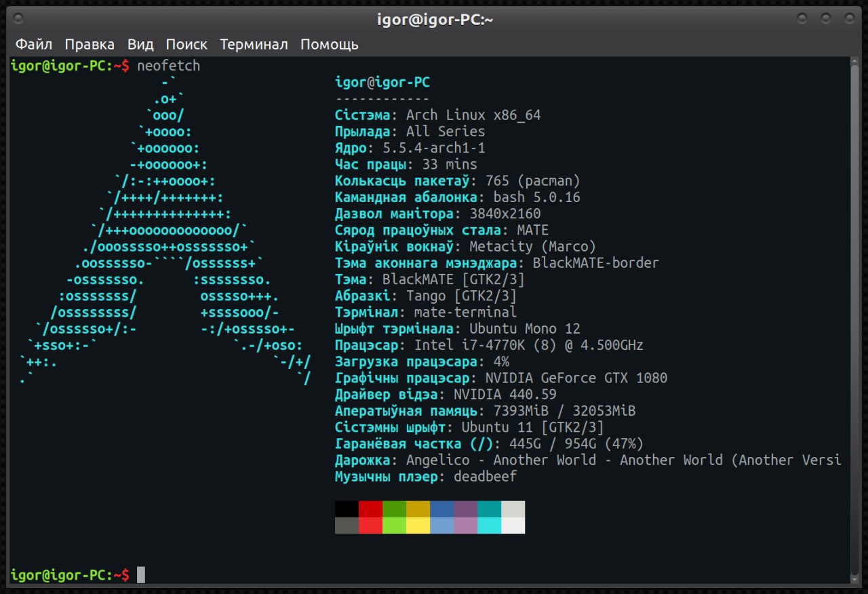Click the dark yellow color swatch
This screenshot has height=594, width=868.
(x=418, y=509)
